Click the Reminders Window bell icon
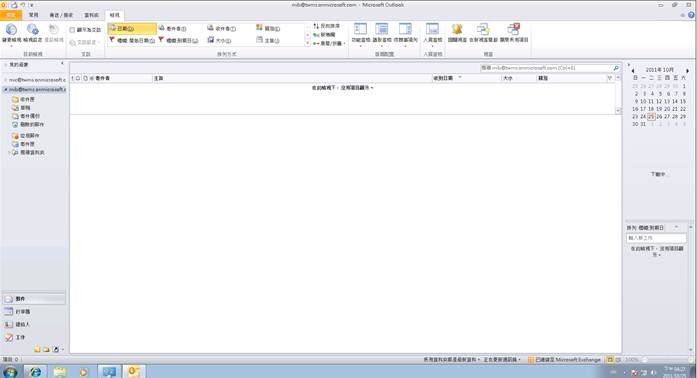697x378 pixels. [x=457, y=33]
